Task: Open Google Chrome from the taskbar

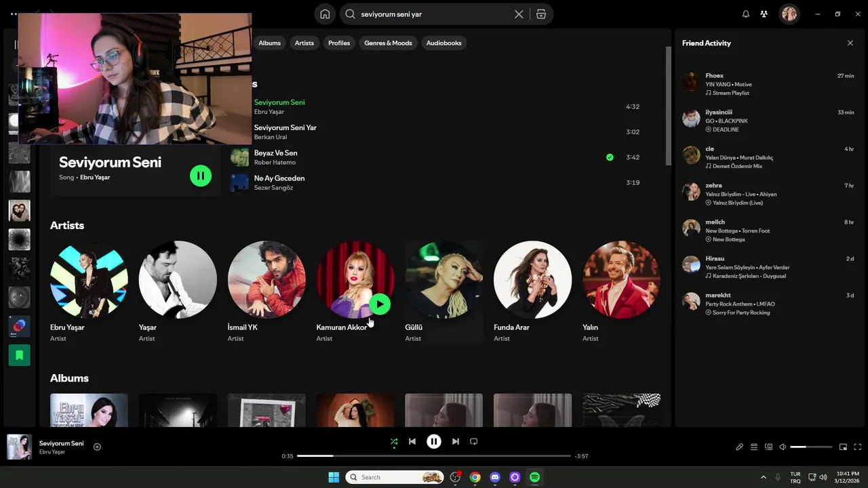Action: [x=475, y=477]
